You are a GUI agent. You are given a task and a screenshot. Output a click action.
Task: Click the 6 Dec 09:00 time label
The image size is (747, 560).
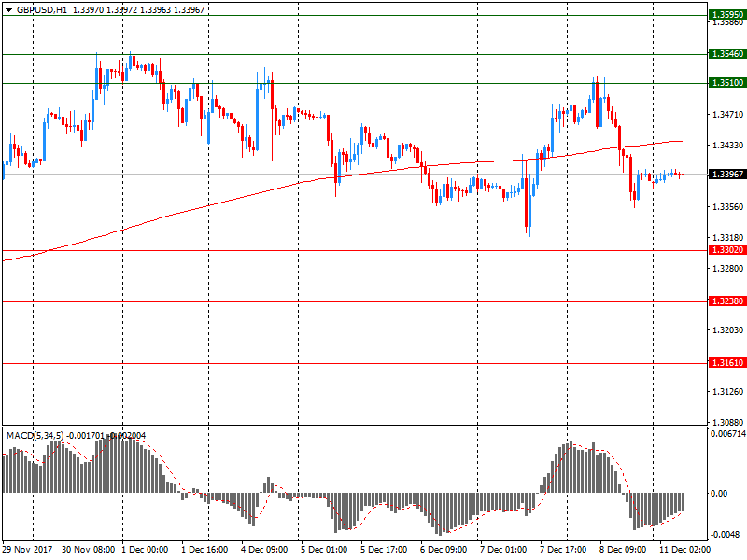click(444, 550)
